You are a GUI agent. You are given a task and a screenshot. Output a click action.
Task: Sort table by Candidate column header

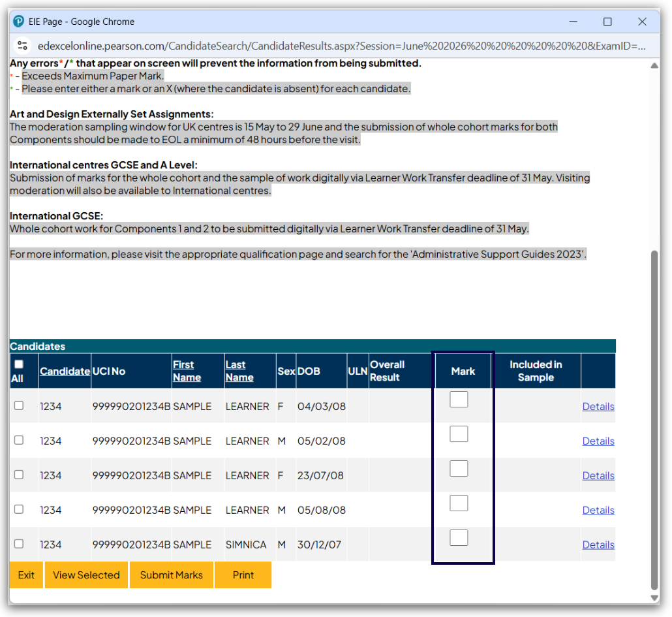coord(65,371)
